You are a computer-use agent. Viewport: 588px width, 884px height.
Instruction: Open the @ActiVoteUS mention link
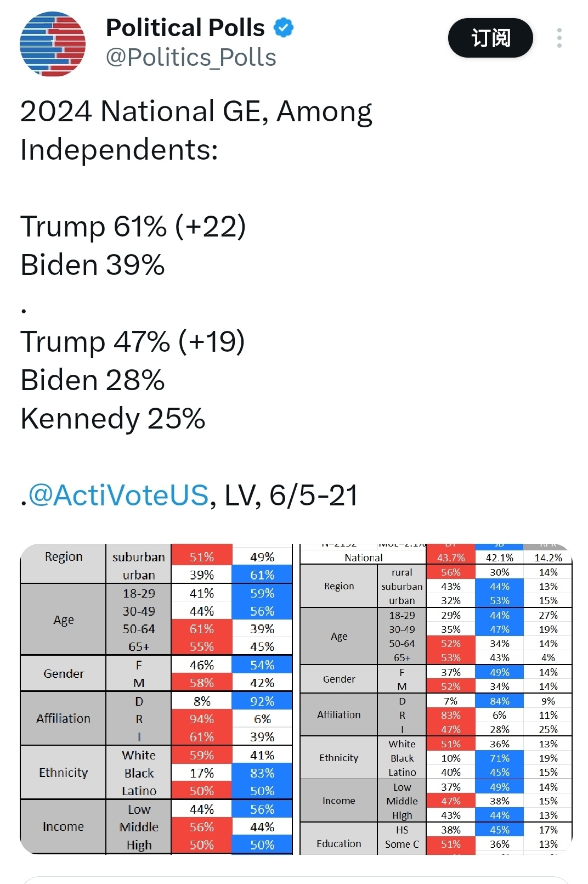pos(118,495)
